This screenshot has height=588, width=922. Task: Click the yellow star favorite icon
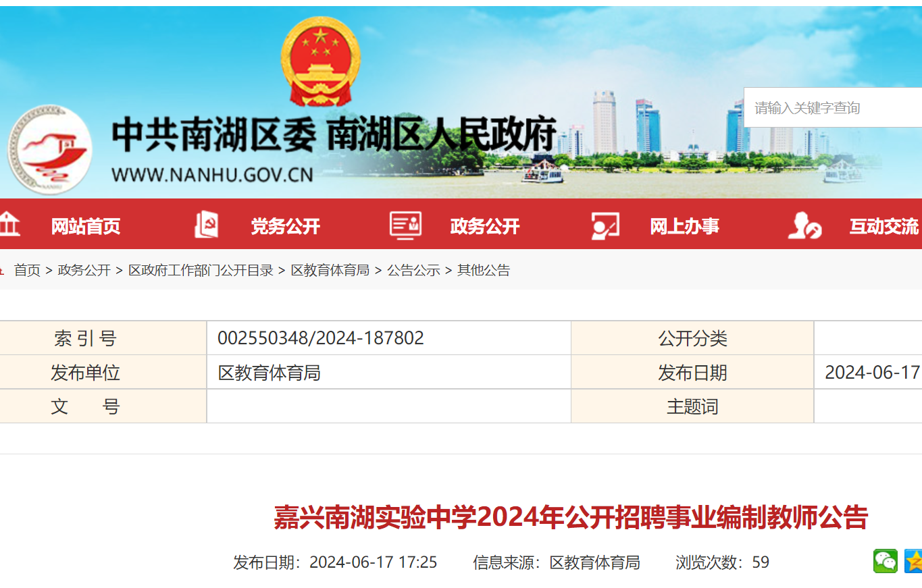[913, 561]
